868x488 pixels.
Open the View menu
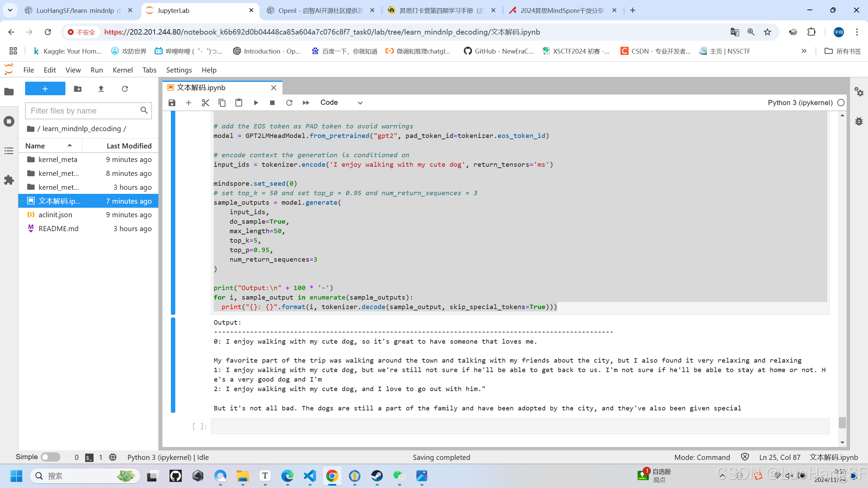[x=73, y=70]
